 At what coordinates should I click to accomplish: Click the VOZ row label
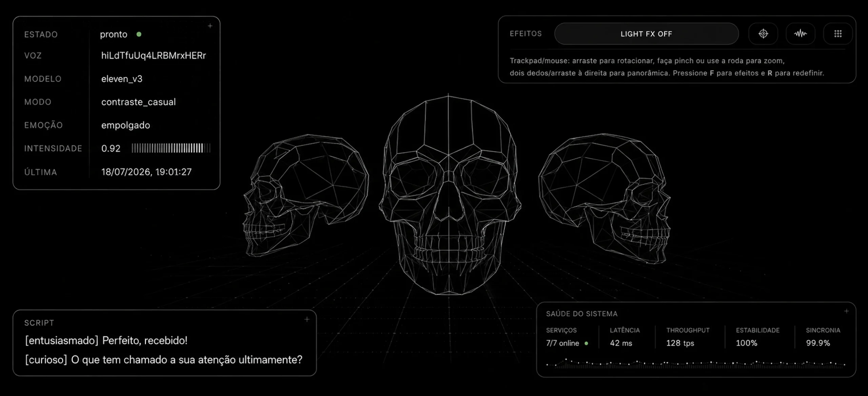click(33, 56)
